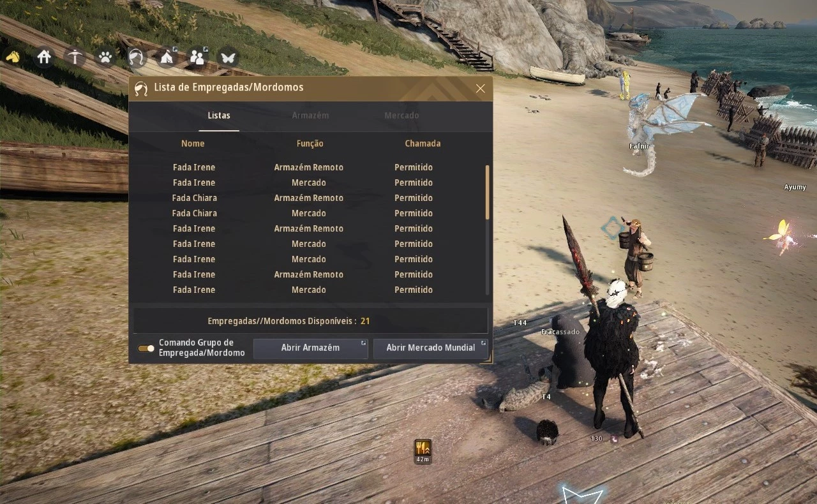The image size is (817, 504).
Task: Switch to the Armazém tab
Action: [310, 115]
